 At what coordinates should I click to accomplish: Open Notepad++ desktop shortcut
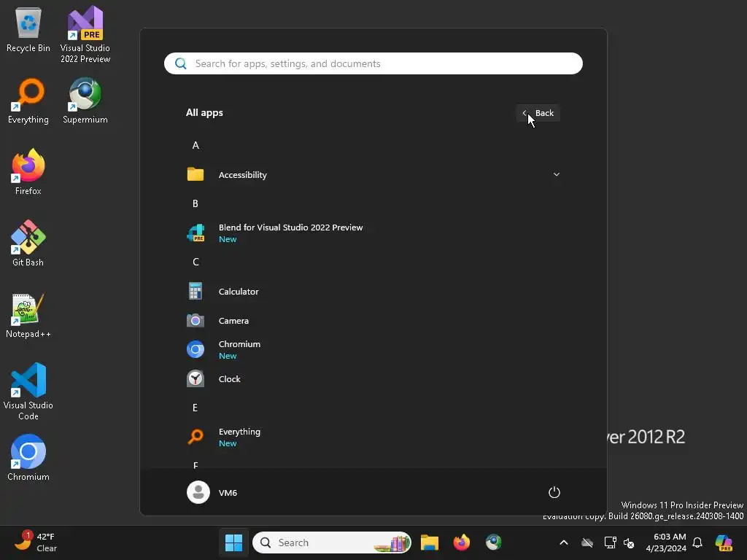[x=28, y=316]
